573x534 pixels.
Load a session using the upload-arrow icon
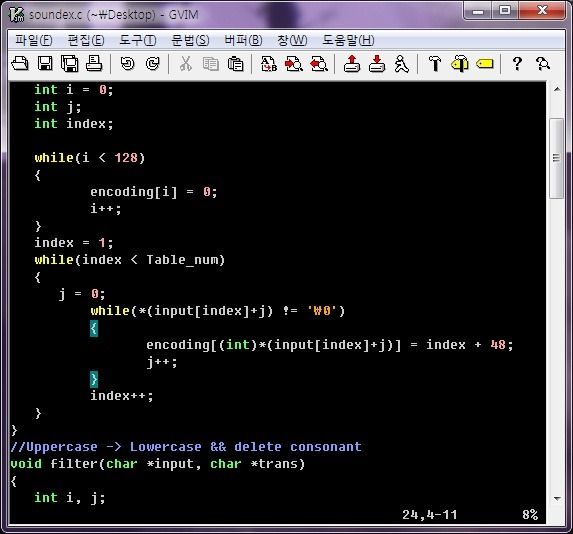click(352, 64)
